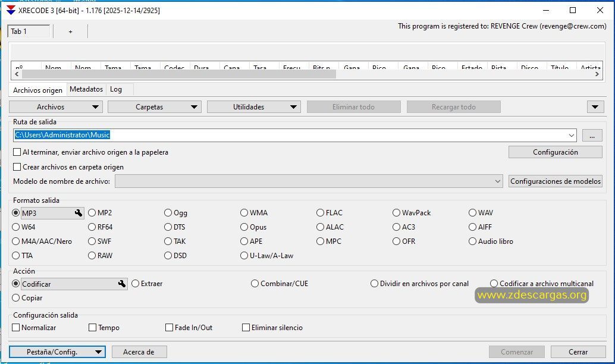Image resolution: width=615 pixels, height=364 pixels.
Task: Select Copiar action
Action: [15, 298]
